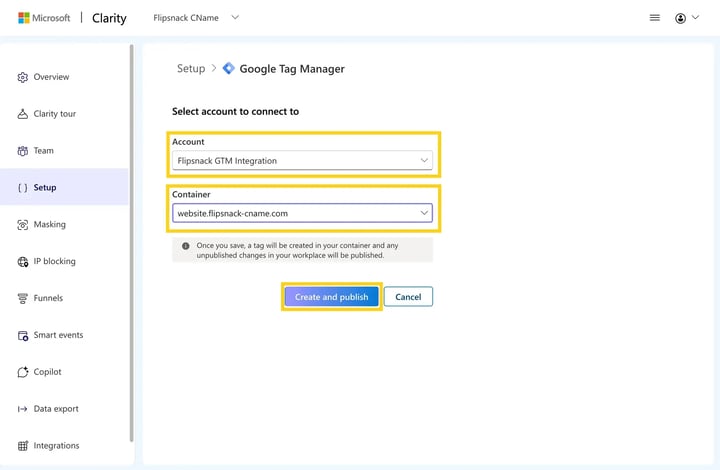Click the Create and publish button
The height and width of the screenshot is (470, 720).
(x=332, y=297)
